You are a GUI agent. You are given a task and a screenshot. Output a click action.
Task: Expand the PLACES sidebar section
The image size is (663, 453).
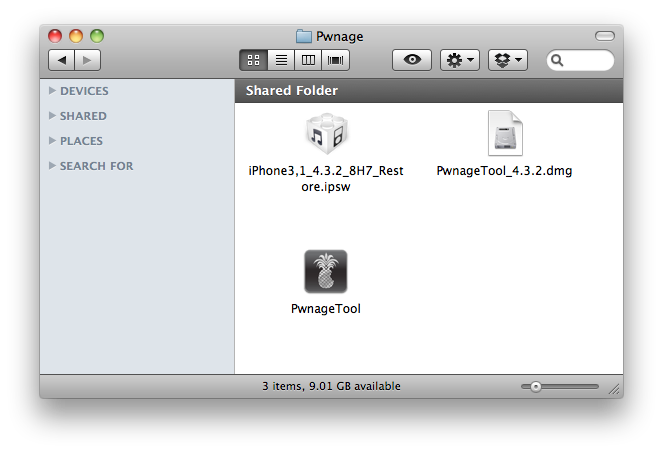[53, 141]
